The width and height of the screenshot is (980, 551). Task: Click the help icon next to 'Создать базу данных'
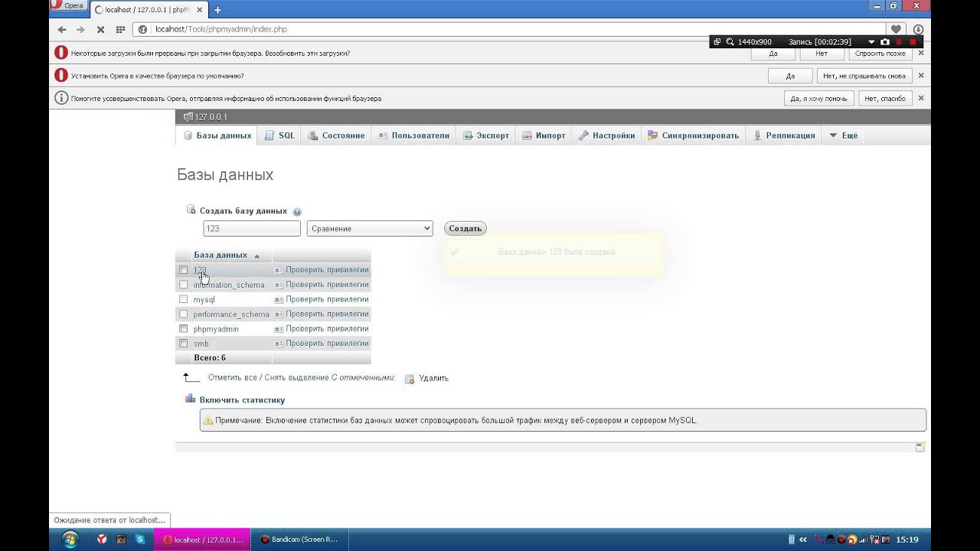297,212
